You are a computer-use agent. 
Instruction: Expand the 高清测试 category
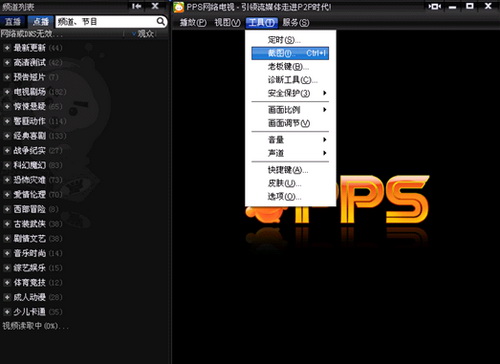pyautogui.click(x=6, y=63)
